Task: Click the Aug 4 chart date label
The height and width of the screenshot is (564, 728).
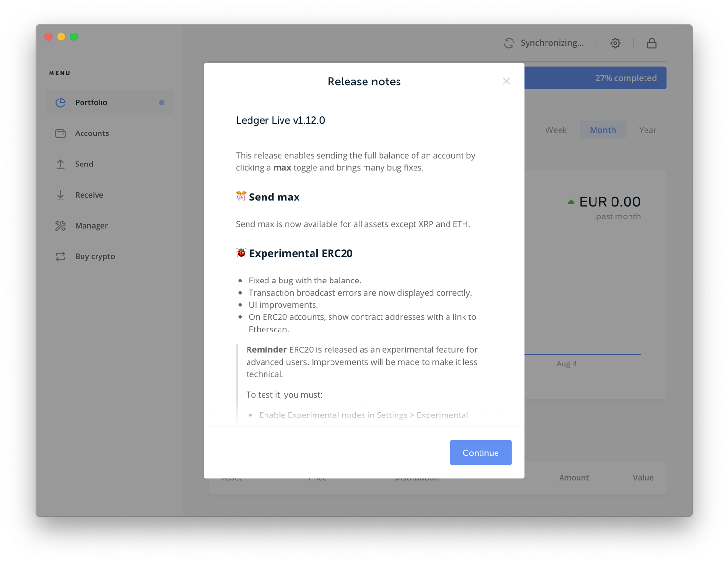Action: pos(566,364)
